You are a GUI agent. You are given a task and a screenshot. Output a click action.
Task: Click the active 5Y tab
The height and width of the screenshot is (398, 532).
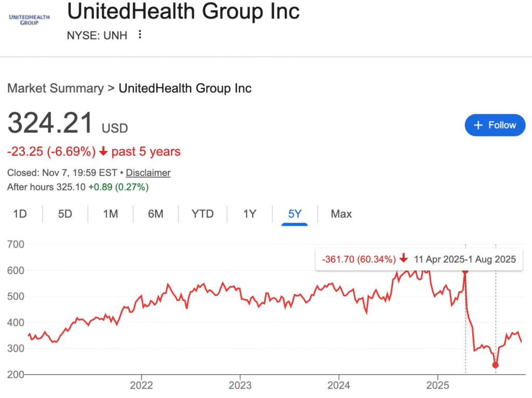tap(295, 214)
